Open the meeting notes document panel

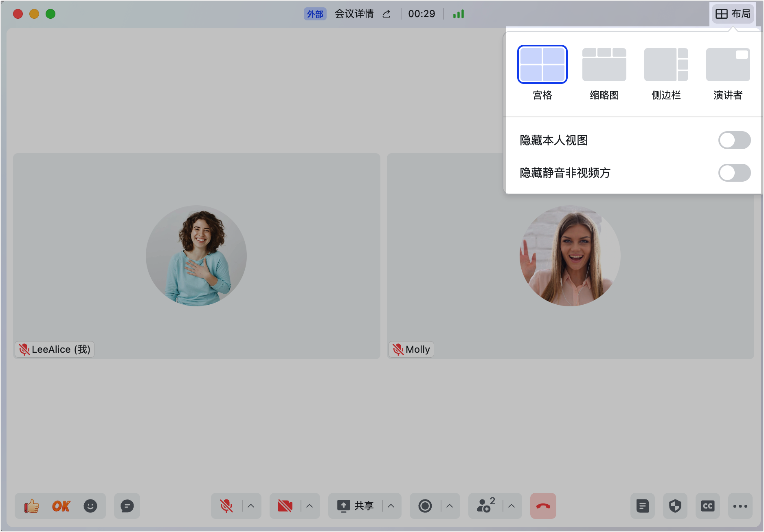pyautogui.click(x=643, y=506)
